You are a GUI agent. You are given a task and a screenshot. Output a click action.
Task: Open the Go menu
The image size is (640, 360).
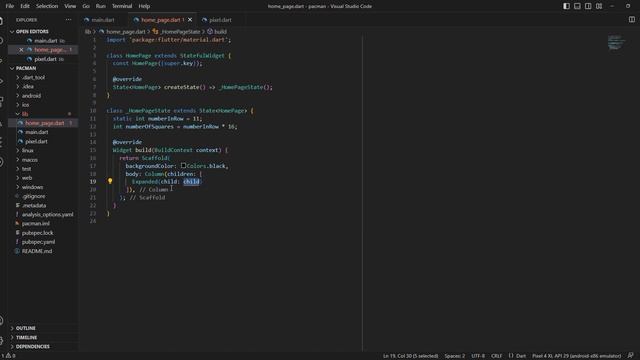(x=86, y=6)
